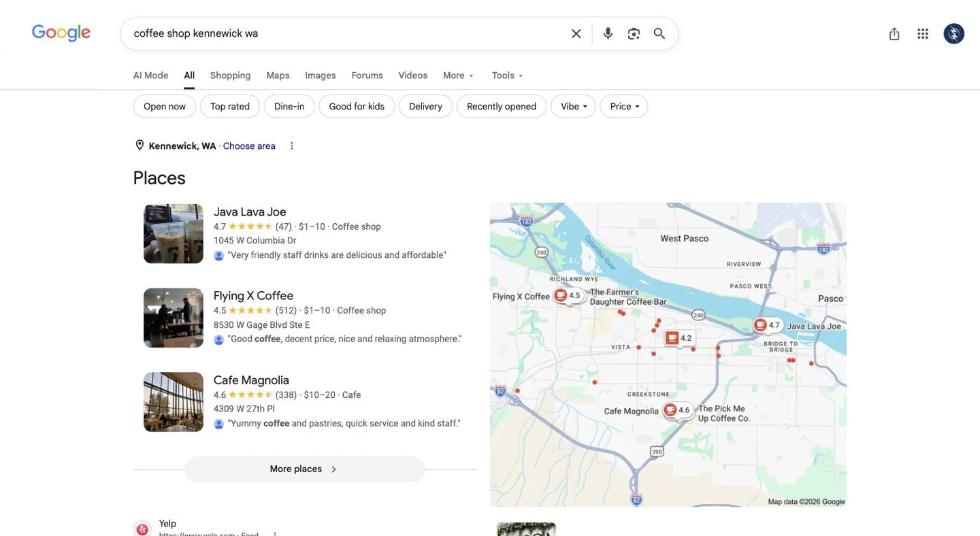Open the Java Lava Joe listing title
The width and height of the screenshot is (980, 536).
pos(250,212)
